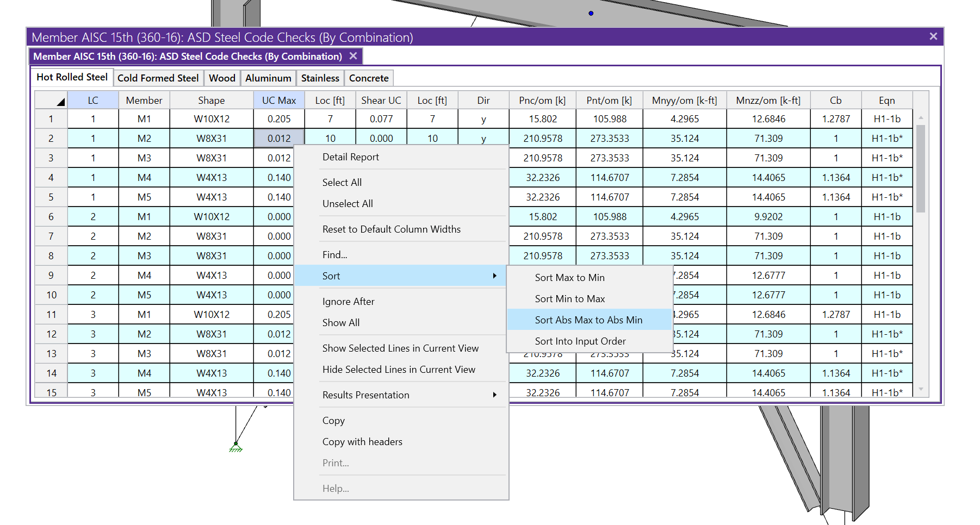Open the Wood tab
The height and width of the screenshot is (525, 980).
click(x=222, y=78)
